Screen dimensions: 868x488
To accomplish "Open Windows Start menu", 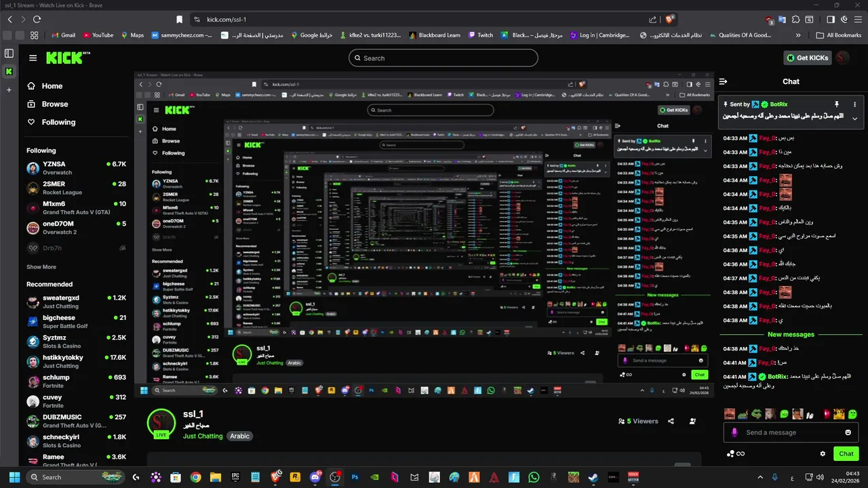I will coord(14,477).
